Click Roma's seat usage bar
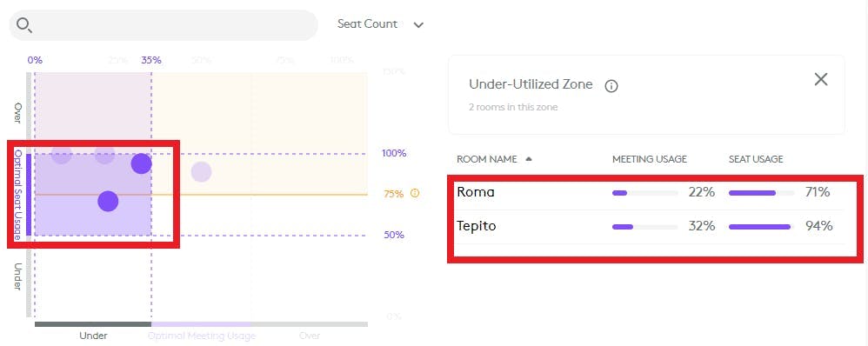Image resolution: width=868 pixels, height=346 pixels. pyautogui.click(x=761, y=193)
